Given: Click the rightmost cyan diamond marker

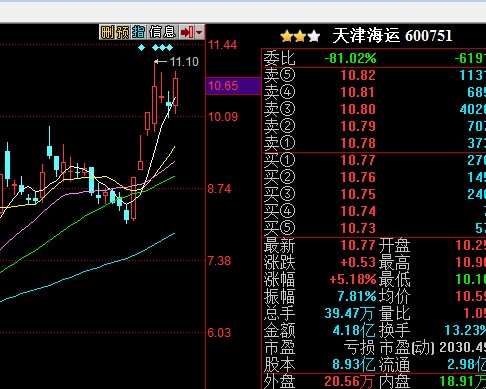Looking at the screenshot, I should coord(170,48).
